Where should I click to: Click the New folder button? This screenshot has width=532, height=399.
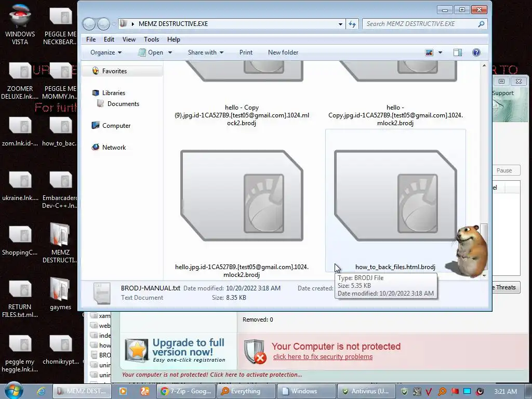click(x=283, y=52)
